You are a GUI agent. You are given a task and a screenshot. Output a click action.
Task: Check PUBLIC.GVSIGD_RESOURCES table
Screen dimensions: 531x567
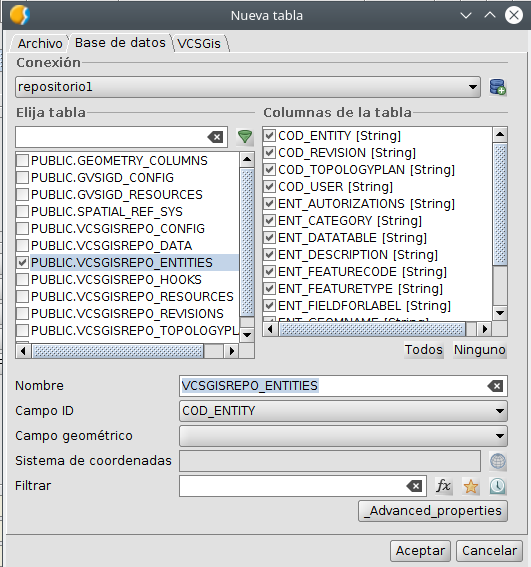[22, 194]
